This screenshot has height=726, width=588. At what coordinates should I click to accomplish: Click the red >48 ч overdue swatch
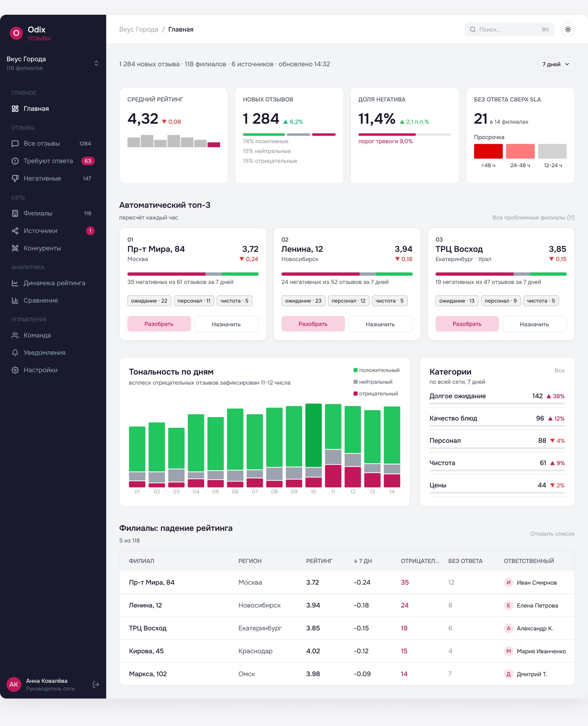488,151
